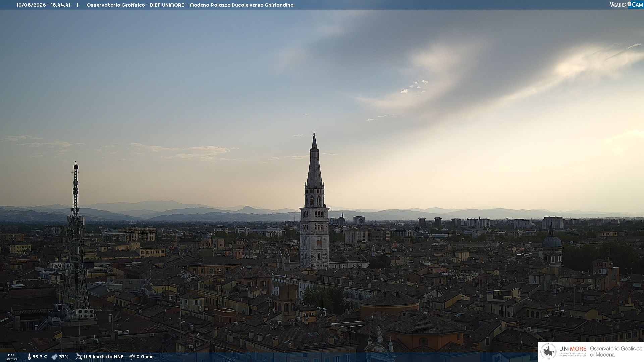Click the UNIMORE university seal emblem
This screenshot has width=644, height=362.
click(x=548, y=352)
